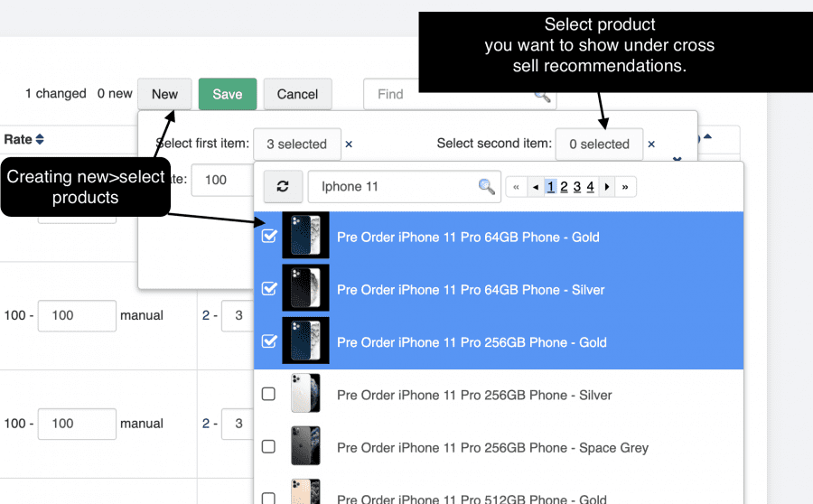
Task: Check iPhone 11 Pro 256GB Silver
Action: [268, 395]
